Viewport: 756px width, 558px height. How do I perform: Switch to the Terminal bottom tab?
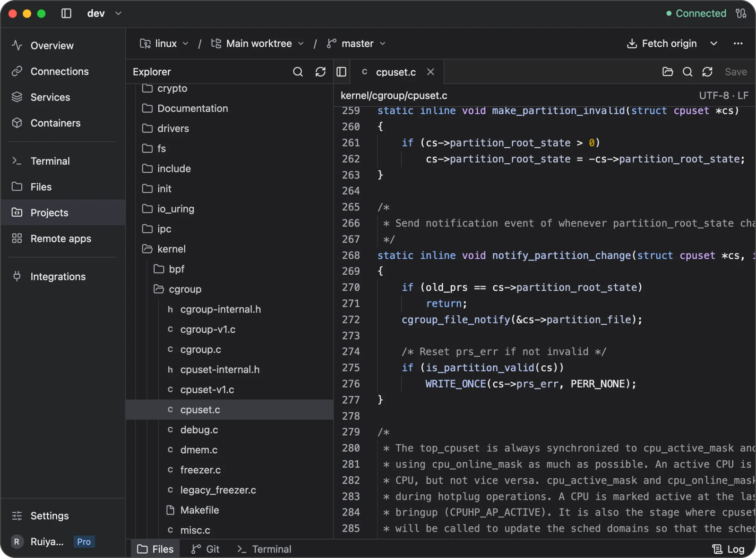click(265, 549)
